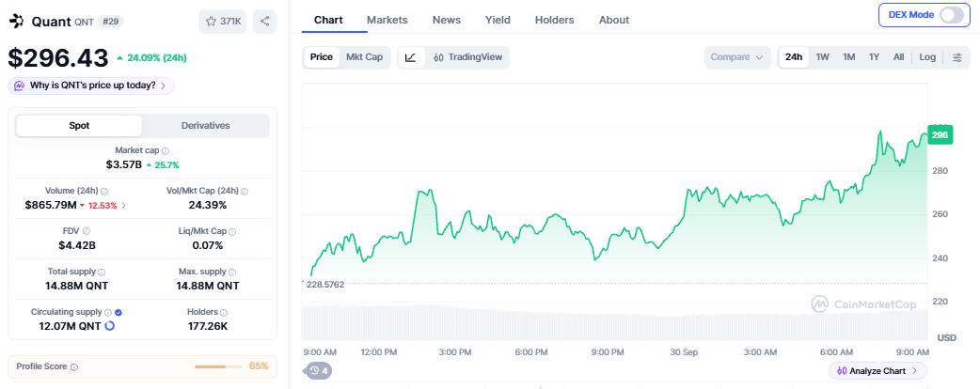Click the 228.5762 opening price label
980x389 pixels.
click(x=325, y=284)
